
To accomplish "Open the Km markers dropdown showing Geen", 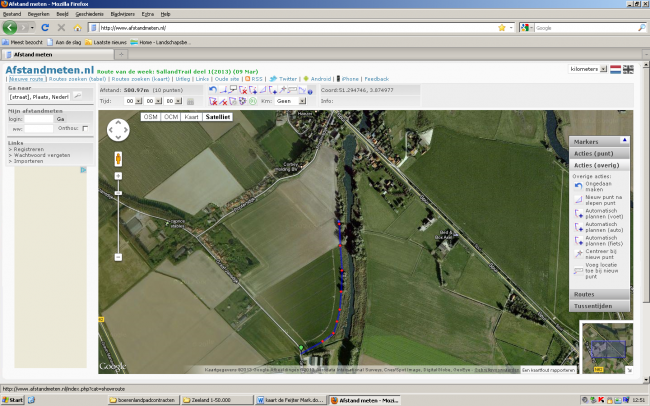I will 302,101.
